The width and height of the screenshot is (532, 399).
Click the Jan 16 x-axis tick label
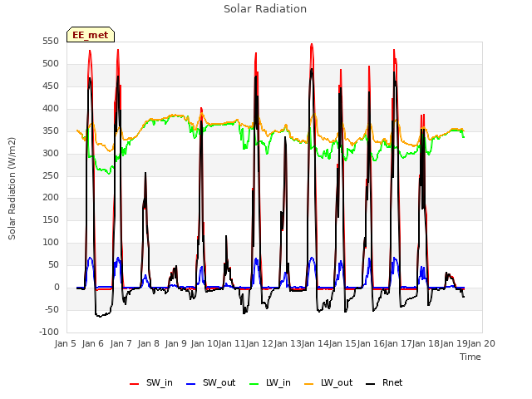pyautogui.click(x=371, y=343)
